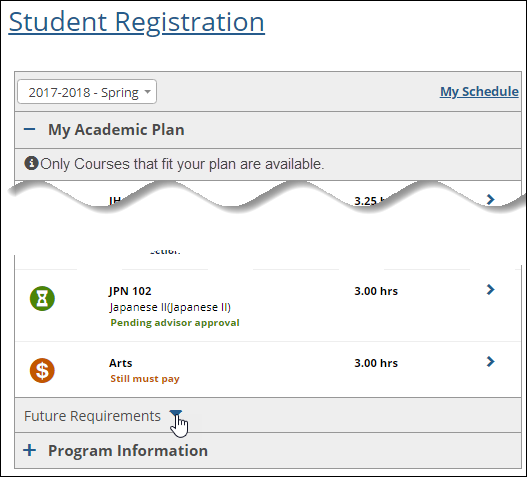Select the JPN 102 course title

130,291
